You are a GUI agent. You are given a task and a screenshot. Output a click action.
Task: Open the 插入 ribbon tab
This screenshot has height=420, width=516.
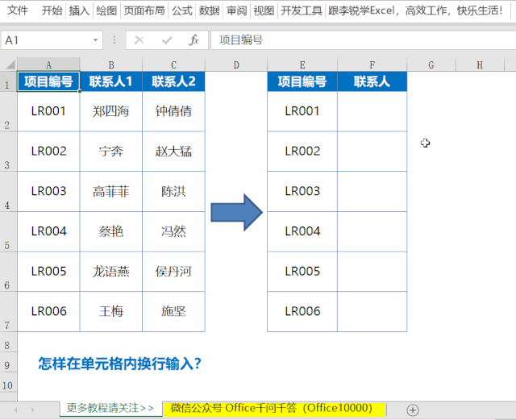tap(79, 10)
